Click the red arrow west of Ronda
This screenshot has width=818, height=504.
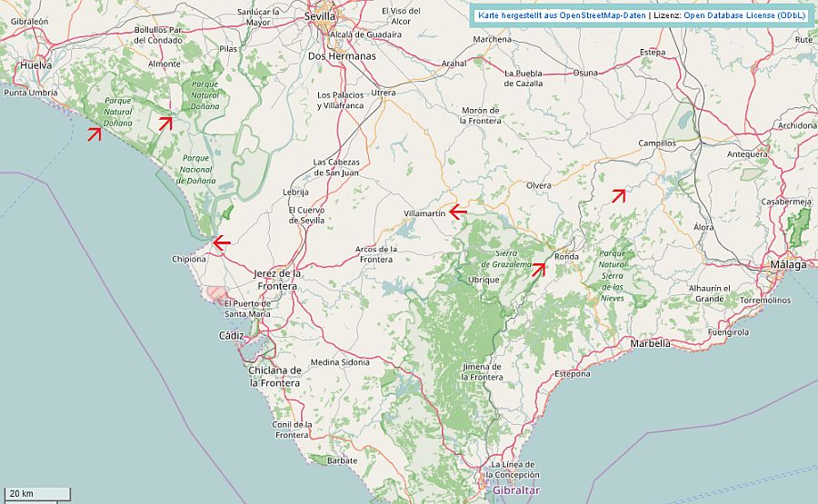pos(538,270)
